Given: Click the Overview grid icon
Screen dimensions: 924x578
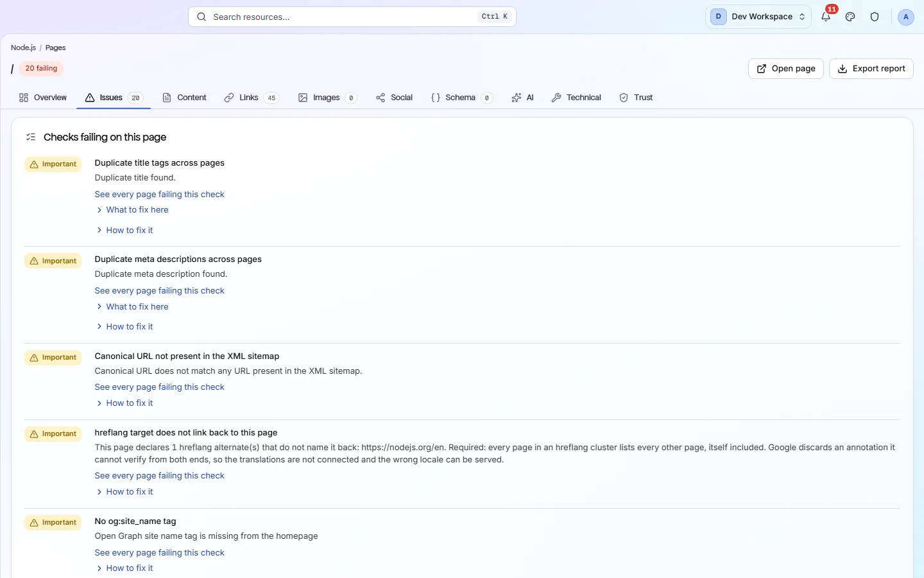Looking at the screenshot, I should point(24,98).
